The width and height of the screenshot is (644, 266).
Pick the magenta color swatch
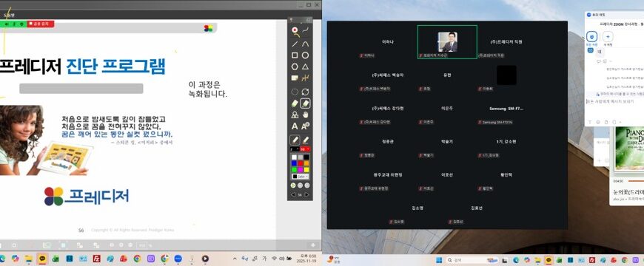[x=301, y=170]
